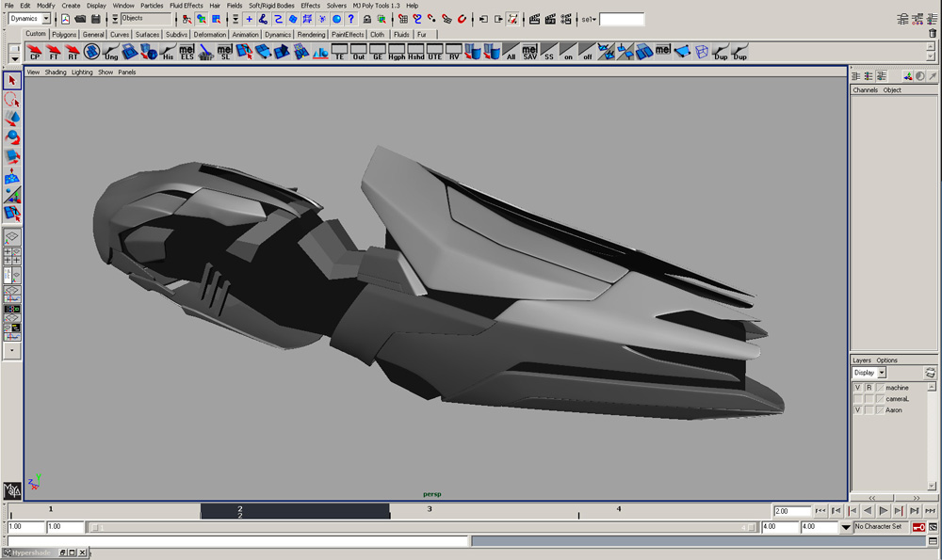Toggle the 'off' shelf button
The height and width of the screenshot is (560, 942).
587,52
